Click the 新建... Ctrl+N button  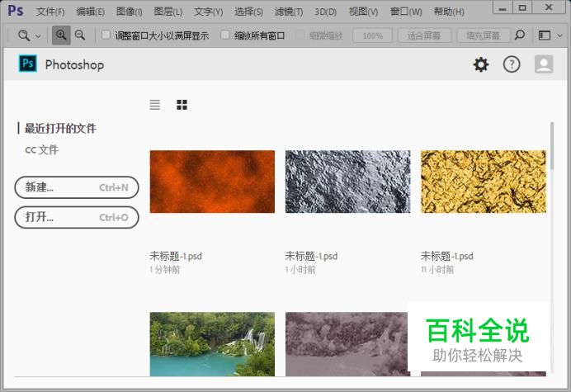coord(77,187)
